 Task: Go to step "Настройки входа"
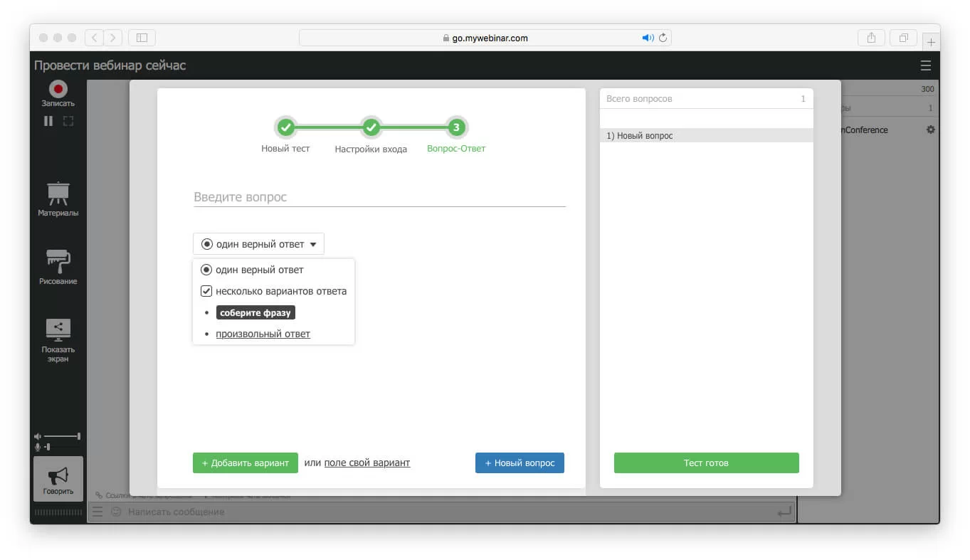(x=371, y=128)
